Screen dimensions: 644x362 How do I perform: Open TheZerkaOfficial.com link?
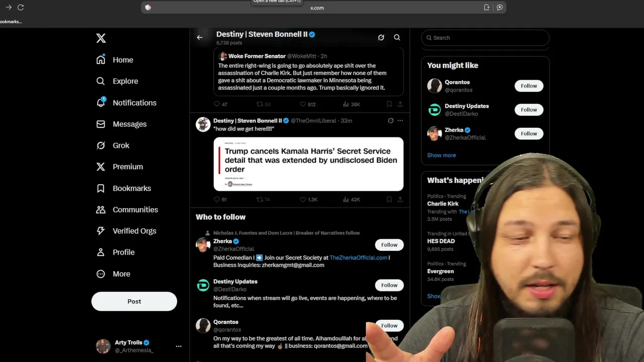click(x=358, y=257)
